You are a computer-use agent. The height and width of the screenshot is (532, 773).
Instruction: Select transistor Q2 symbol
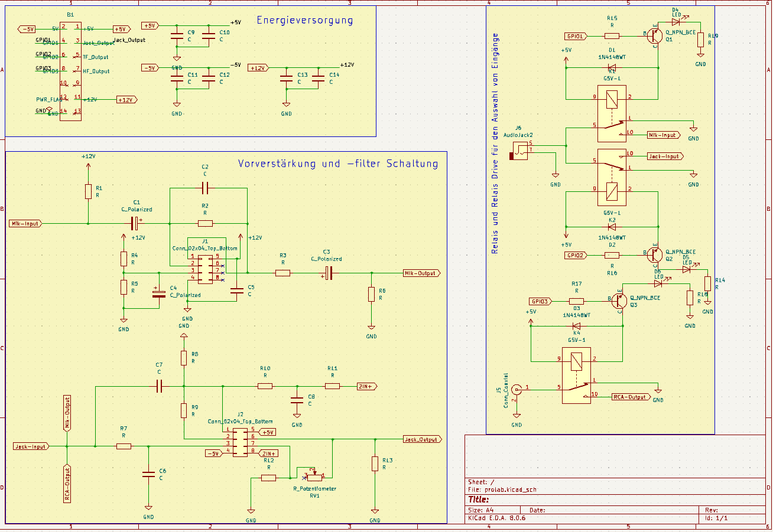coord(654,255)
